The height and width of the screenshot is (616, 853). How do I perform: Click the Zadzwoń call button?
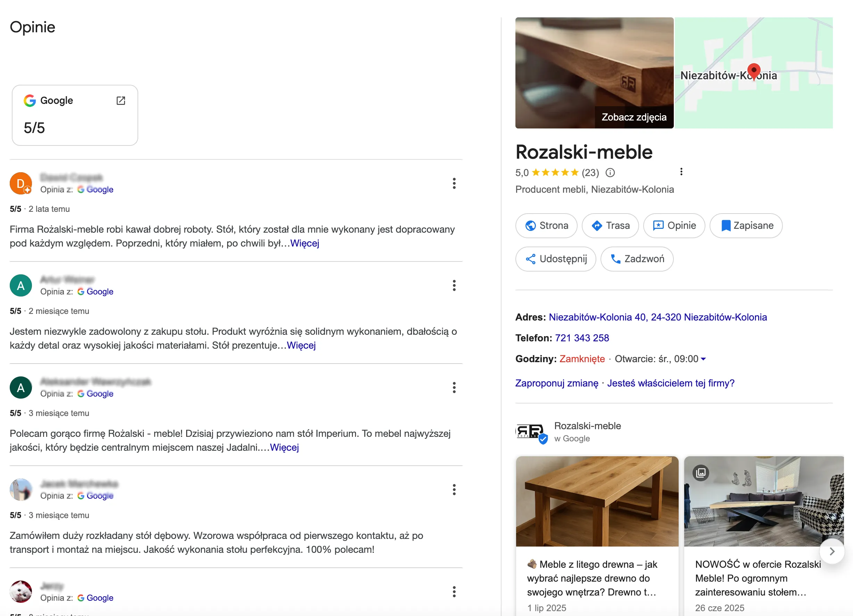(636, 258)
